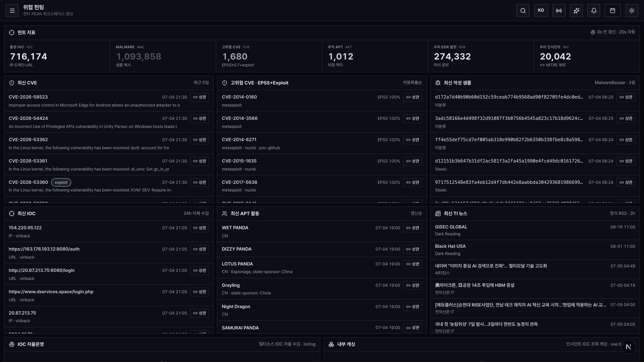Open the 우리 인시던트 20,042 metric
Viewport: 644px width, 362px height.
tap(587, 56)
